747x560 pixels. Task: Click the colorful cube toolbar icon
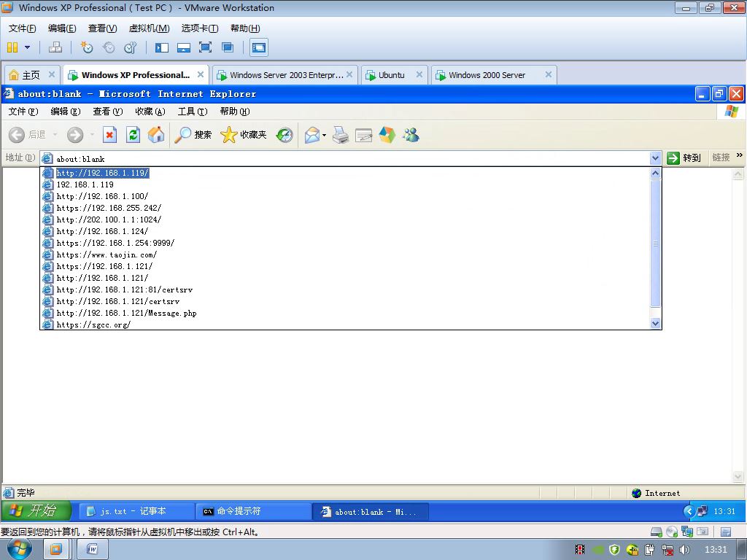[x=387, y=135]
